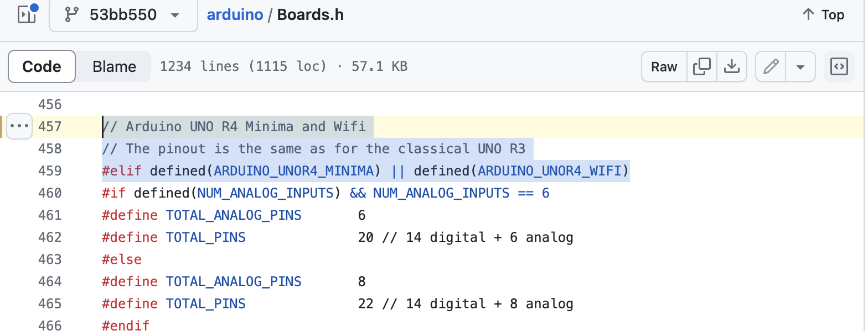This screenshot has width=868, height=331.
Task: Click line number 465
Action: [x=50, y=303]
